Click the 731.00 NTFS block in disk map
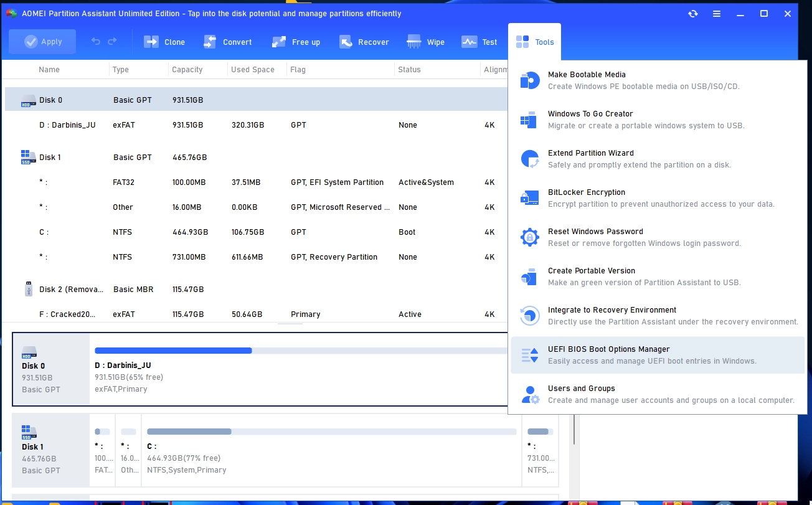This screenshot has width=812, height=505. (x=540, y=450)
